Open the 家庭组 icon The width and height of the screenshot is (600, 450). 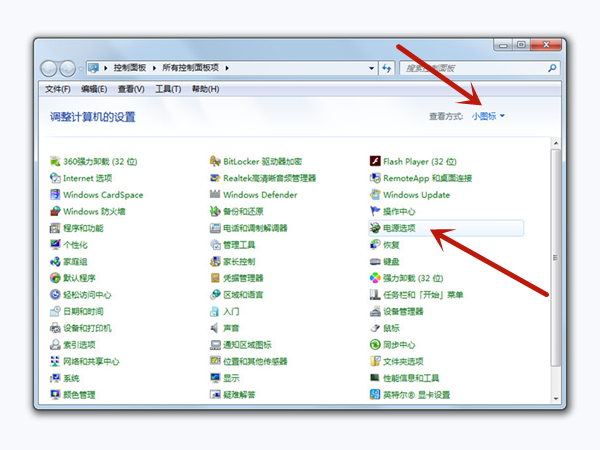point(55,261)
